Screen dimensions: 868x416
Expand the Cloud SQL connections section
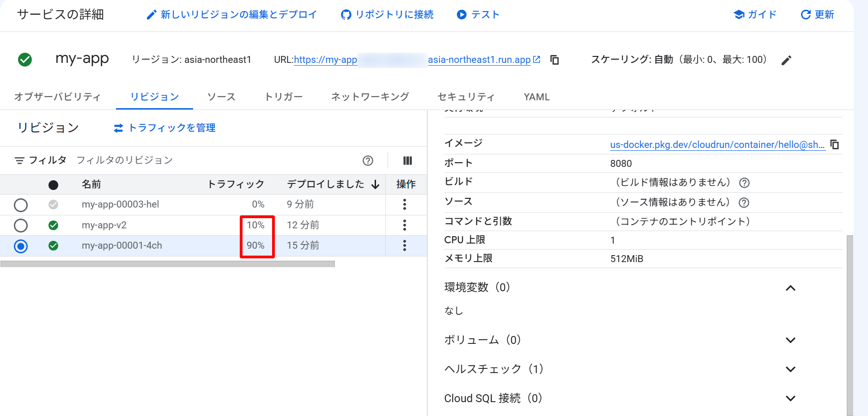click(x=790, y=398)
